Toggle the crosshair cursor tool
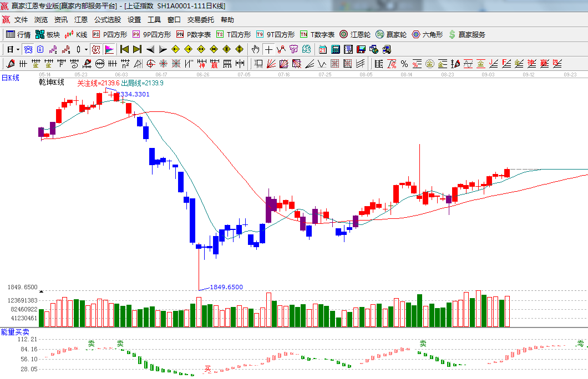The width and height of the screenshot is (588, 379). (269, 49)
